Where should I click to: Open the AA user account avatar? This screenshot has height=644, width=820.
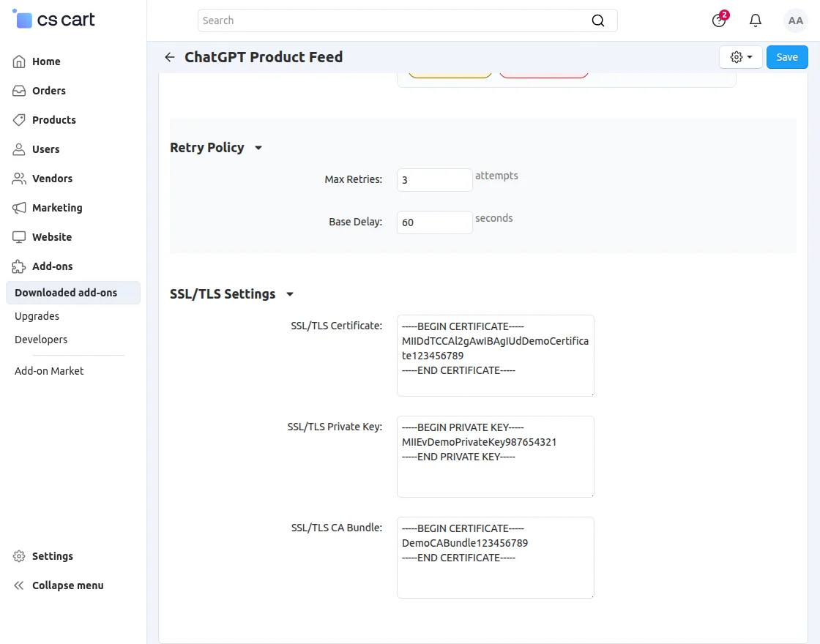coord(795,20)
